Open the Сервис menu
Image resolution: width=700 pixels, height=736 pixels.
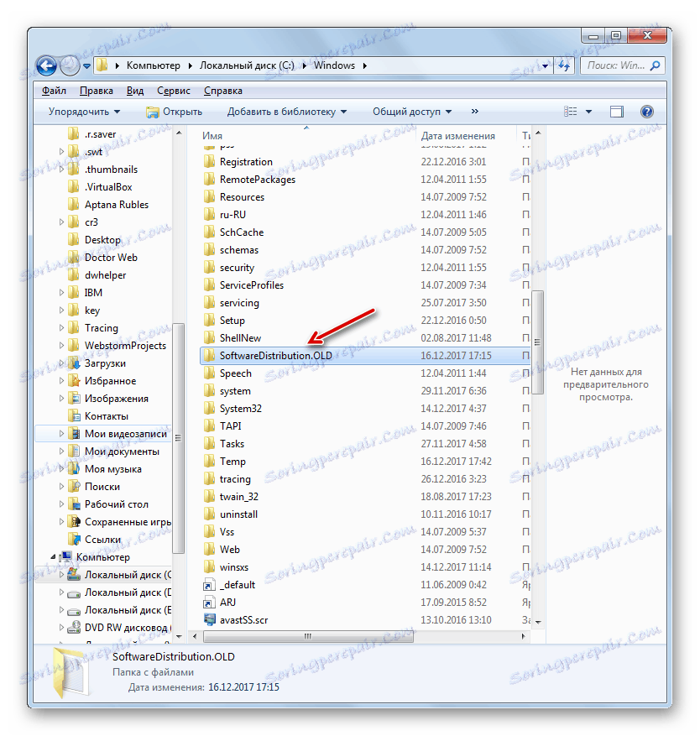pyautogui.click(x=174, y=91)
